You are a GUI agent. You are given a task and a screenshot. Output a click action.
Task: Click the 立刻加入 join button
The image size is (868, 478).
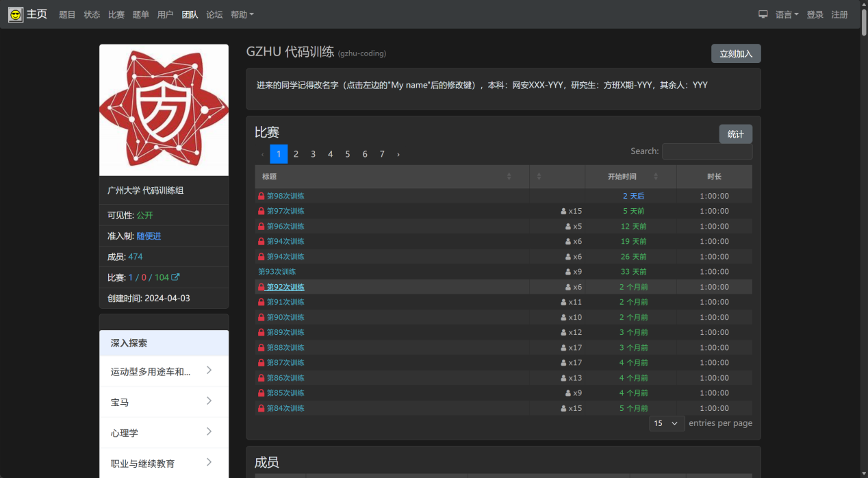pyautogui.click(x=736, y=53)
